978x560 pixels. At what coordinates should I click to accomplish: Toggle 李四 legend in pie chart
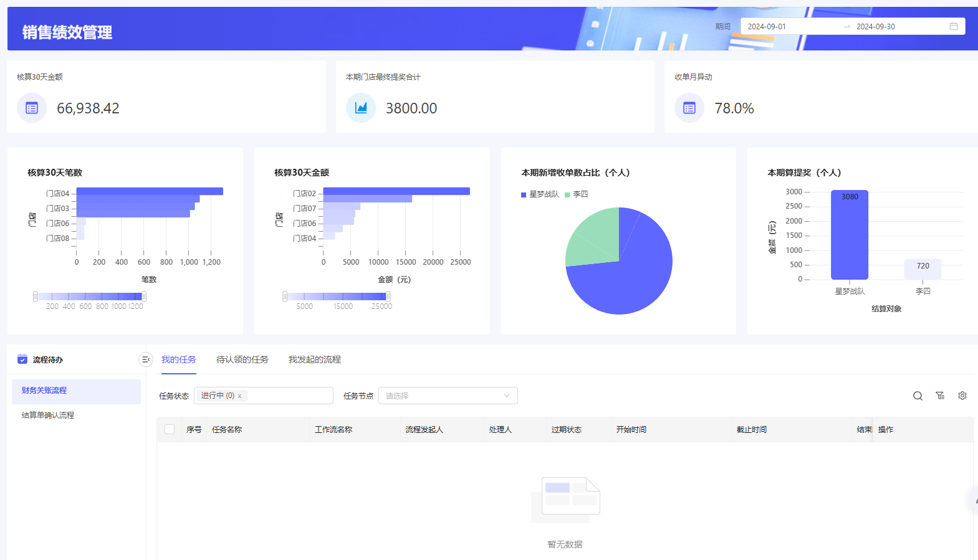click(x=577, y=194)
